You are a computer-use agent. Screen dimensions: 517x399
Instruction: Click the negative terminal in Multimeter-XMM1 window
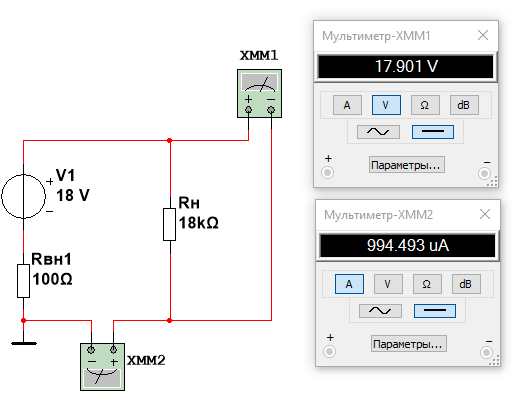point(484,173)
